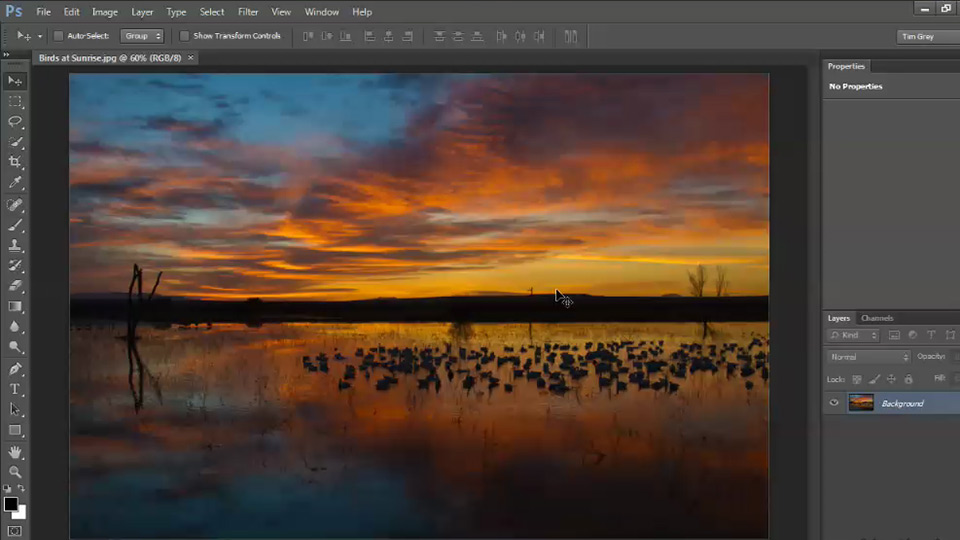Align top edges in options bar

[x=308, y=36]
